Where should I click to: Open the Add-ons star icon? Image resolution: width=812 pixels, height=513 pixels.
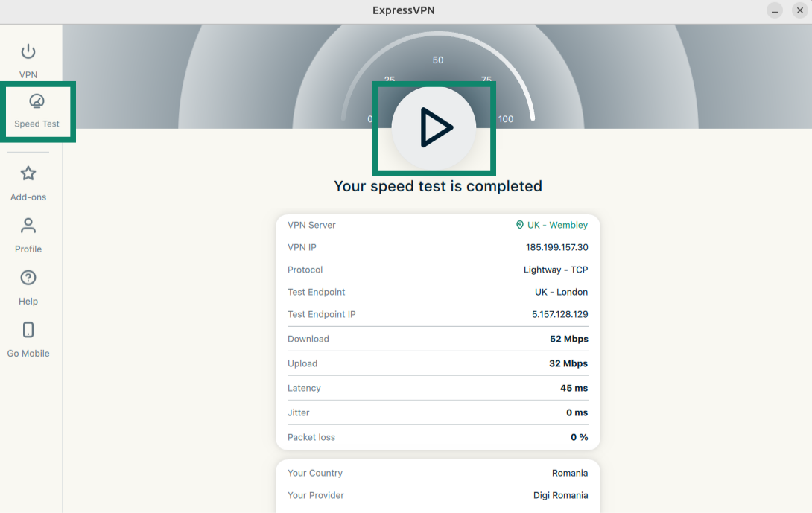(x=28, y=174)
